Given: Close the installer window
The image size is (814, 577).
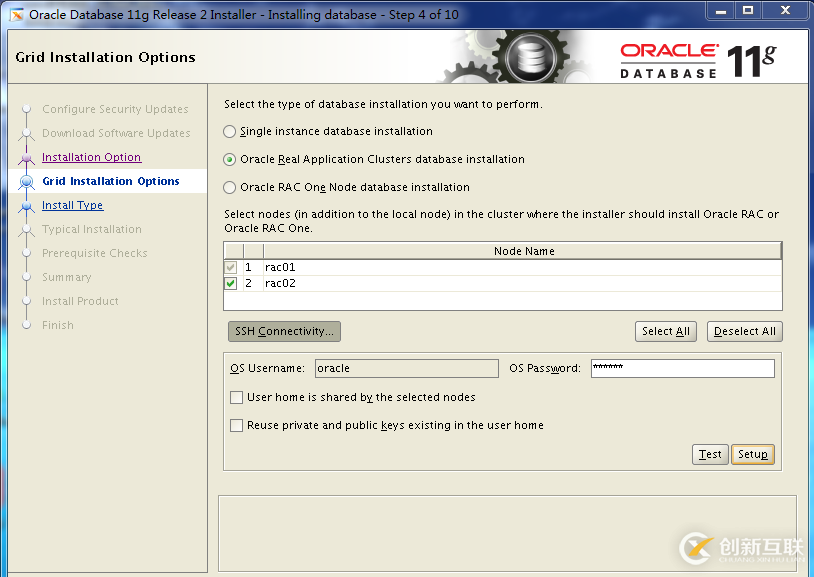Looking at the screenshot, I should [x=785, y=10].
